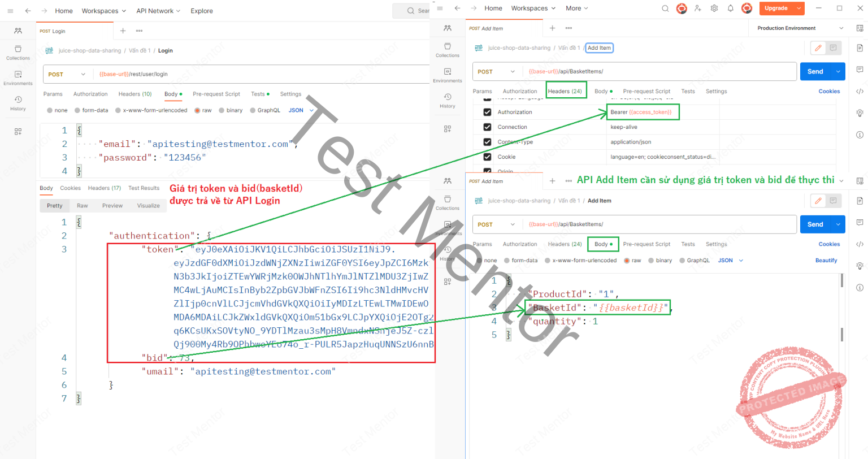Open the Cookies link in Body Add Item window

pyautogui.click(x=829, y=244)
